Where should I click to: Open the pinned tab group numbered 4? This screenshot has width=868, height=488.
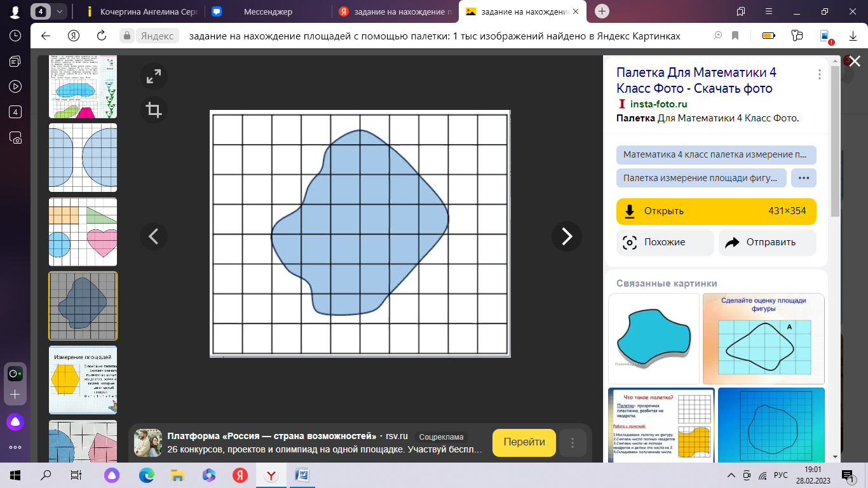point(41,11)
